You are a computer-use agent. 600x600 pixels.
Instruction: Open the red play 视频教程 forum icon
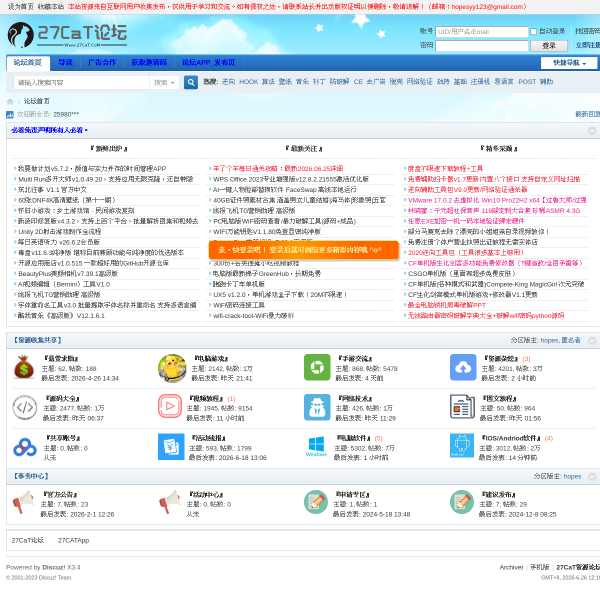pos(170,406)
